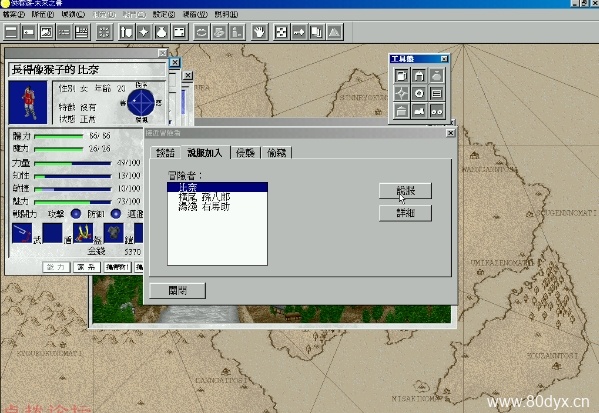Image resolution: width=599 pixels, height=413 pixels.
Task: Open the 設定(S) menu
Action: 164,15
